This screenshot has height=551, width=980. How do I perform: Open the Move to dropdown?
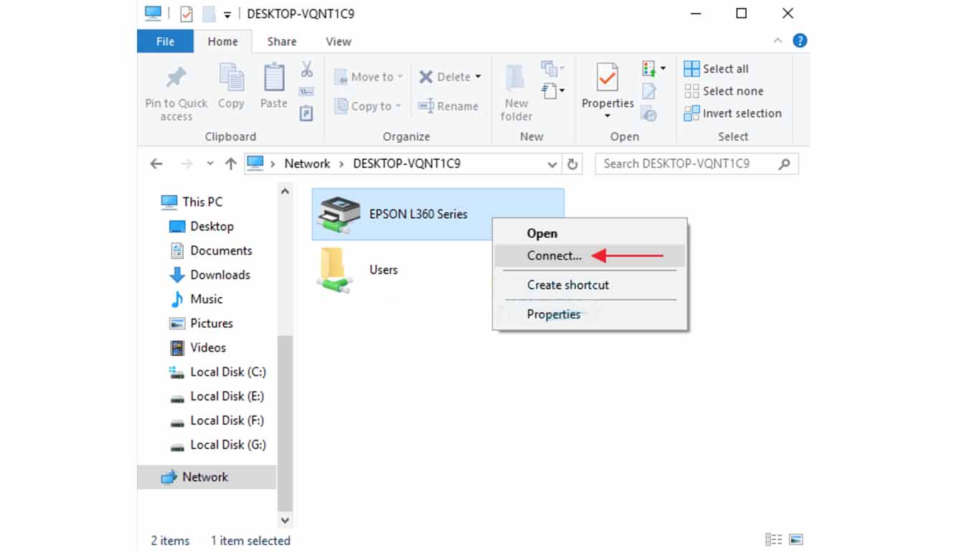367,76
